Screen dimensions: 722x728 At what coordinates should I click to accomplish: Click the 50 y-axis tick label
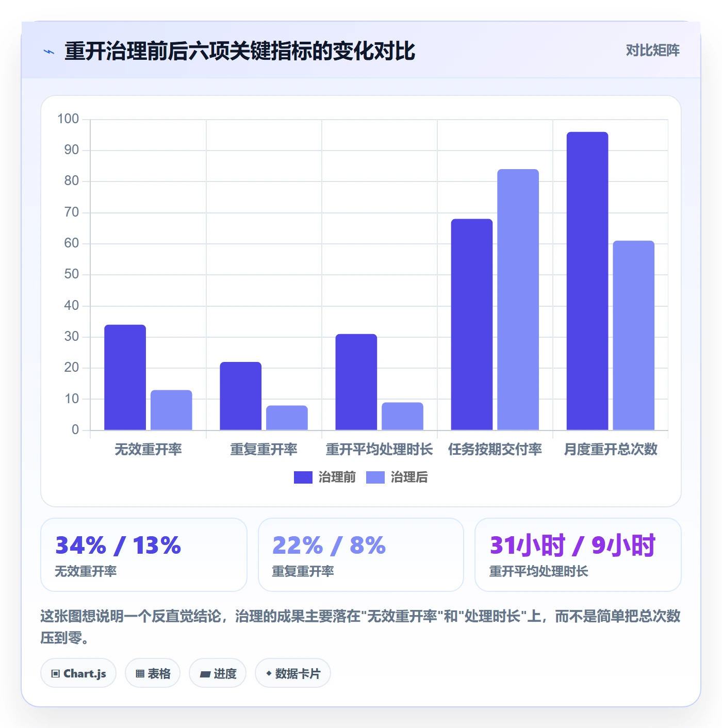pyautogui.click(x=72, y=274)
